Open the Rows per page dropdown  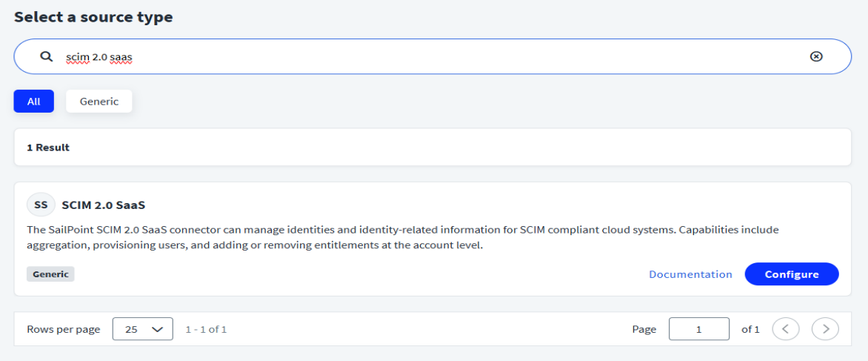[143, 329]
